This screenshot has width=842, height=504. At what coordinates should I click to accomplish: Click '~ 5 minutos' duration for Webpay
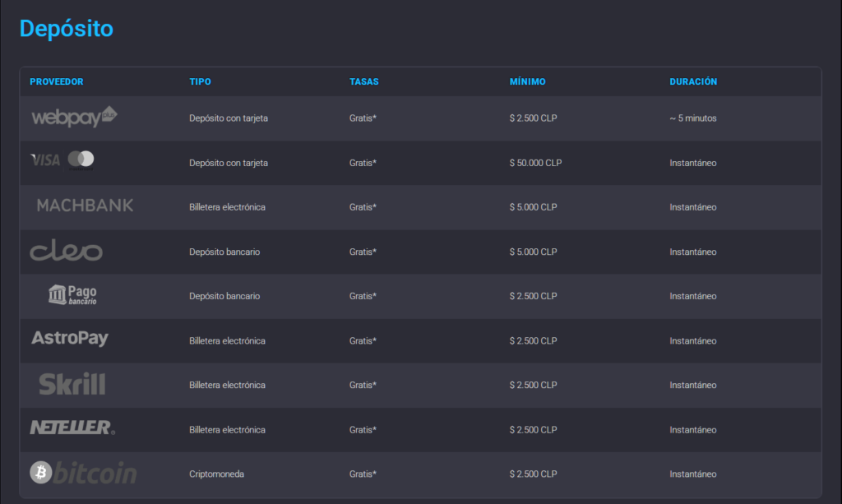click(x=692, y=118)
